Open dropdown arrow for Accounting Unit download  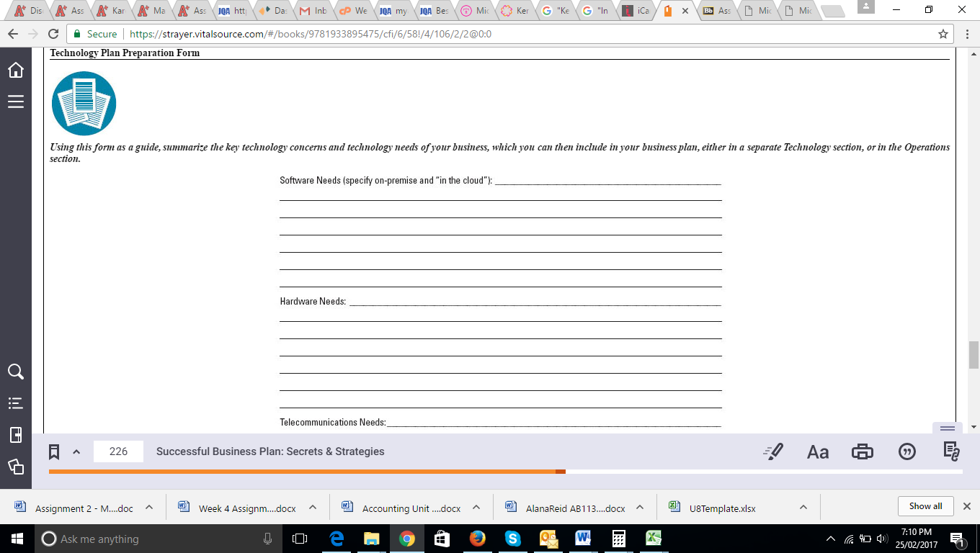476,508
